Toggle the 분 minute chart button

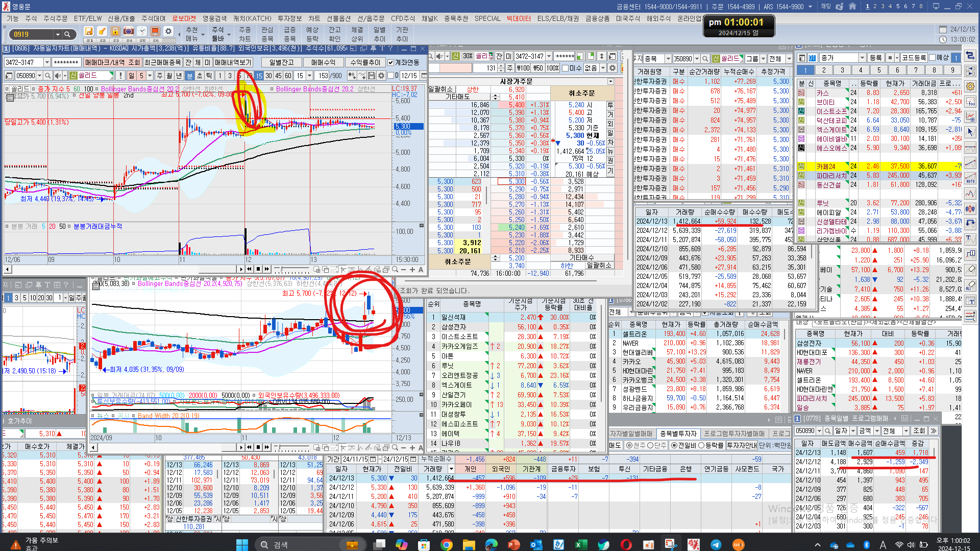[189, 76]
